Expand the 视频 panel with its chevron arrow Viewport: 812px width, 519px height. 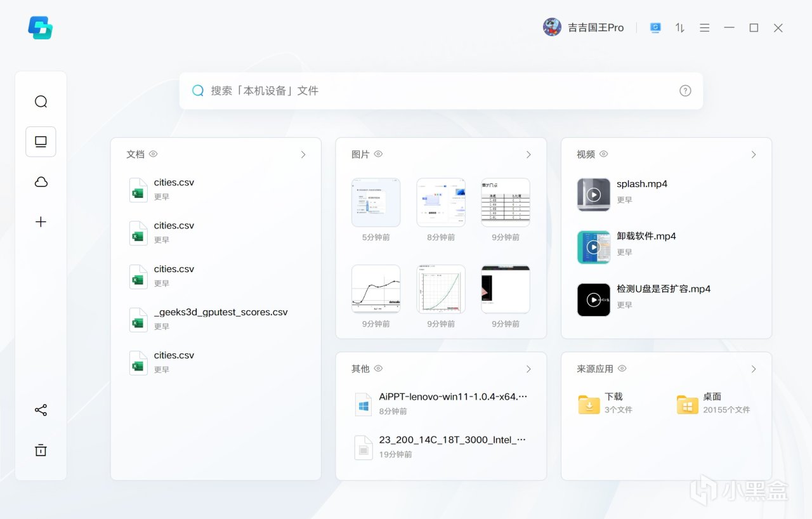coord(754,155)
